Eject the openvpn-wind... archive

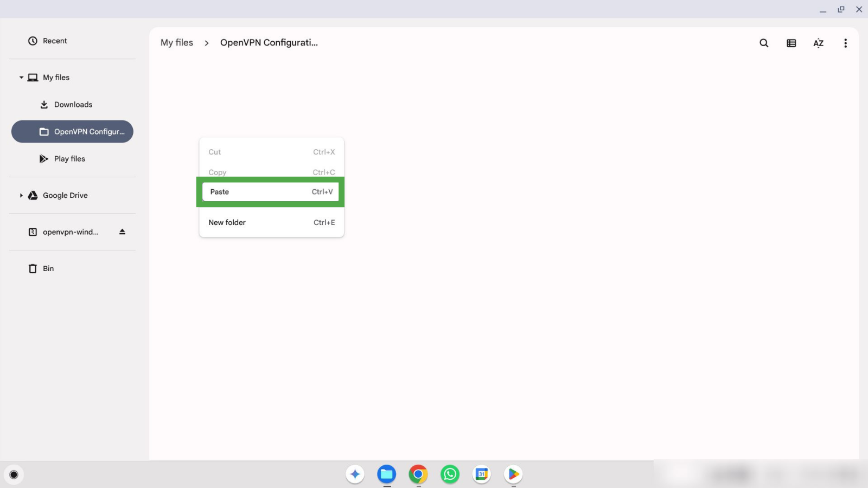tap(122, 232)
